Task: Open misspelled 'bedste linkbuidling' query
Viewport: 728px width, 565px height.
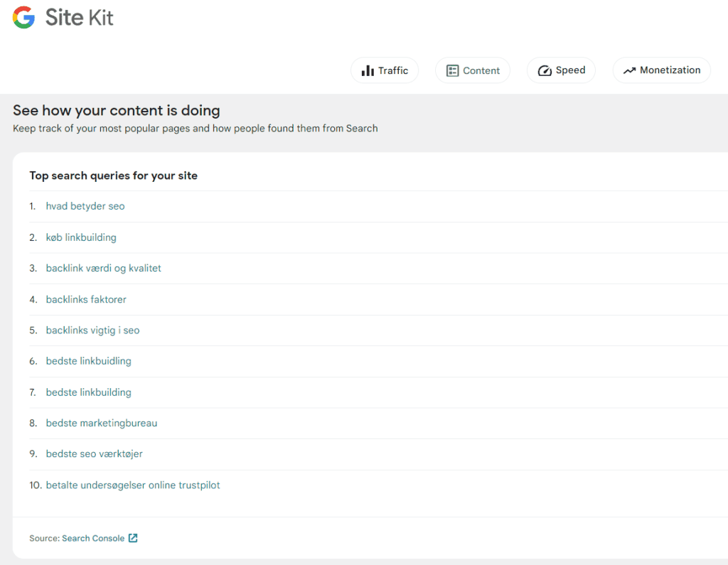Action: (89, 361)
